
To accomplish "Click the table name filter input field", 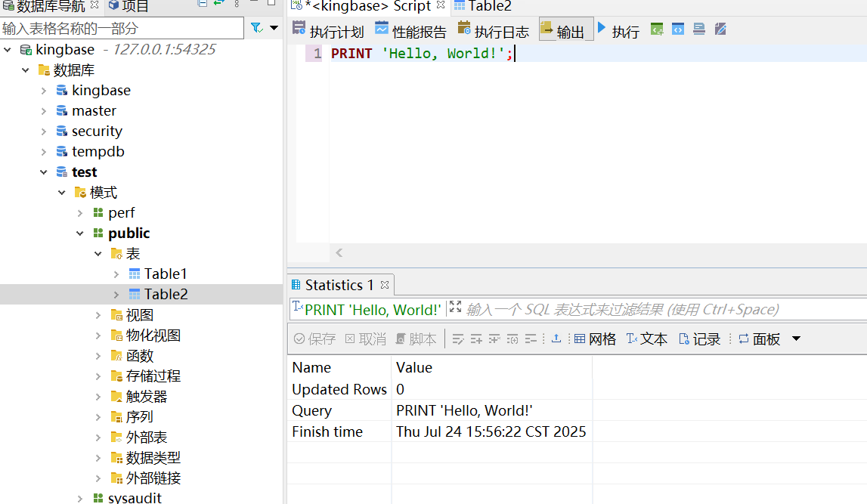I will coord(122,28).
